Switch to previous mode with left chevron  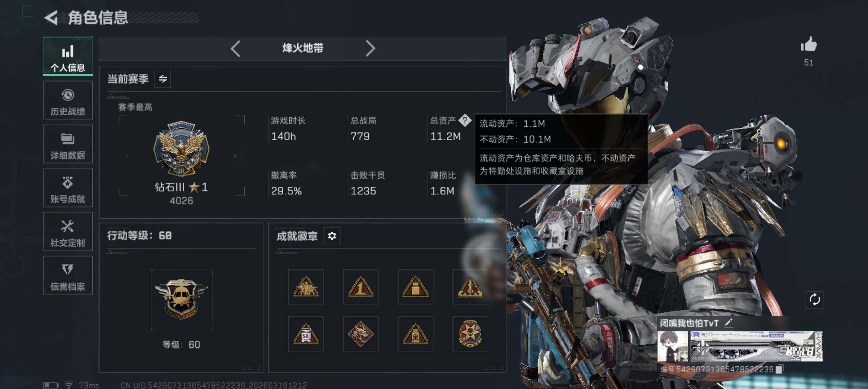click(235, 48)
